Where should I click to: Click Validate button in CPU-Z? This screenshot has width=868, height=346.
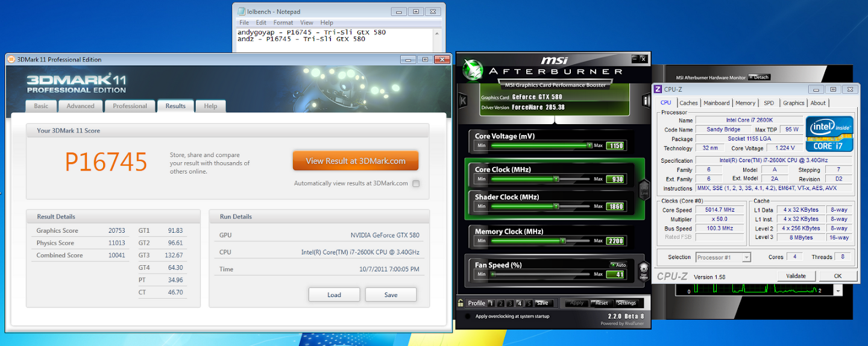point(796,275)
